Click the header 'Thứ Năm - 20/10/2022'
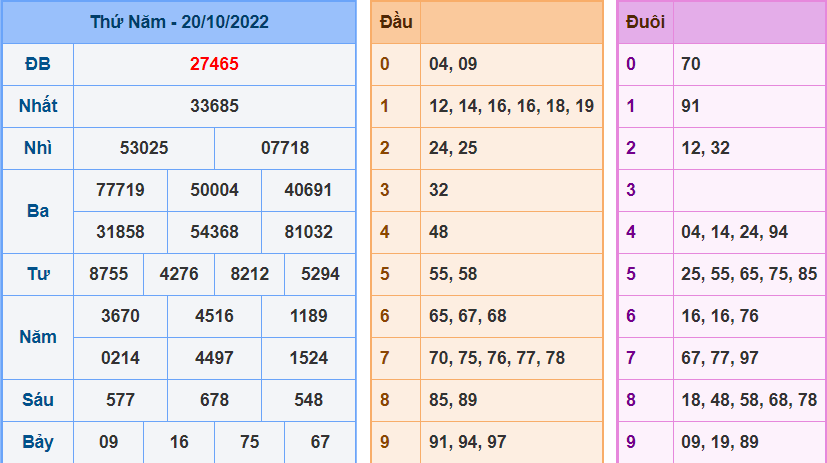The image size is (827, 463). [x=179, y=22]
